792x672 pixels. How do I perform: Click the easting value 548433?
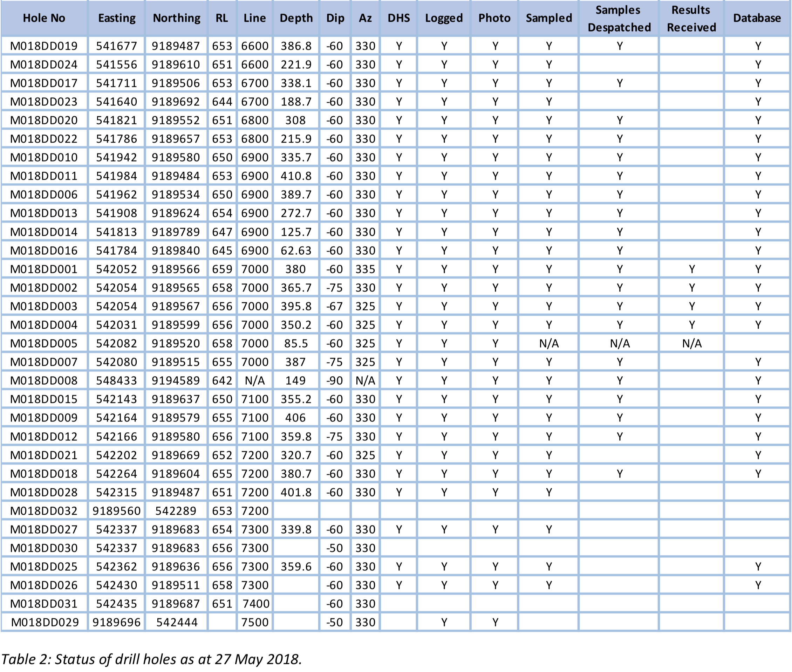pyautogui.click(x=117, y=380)
